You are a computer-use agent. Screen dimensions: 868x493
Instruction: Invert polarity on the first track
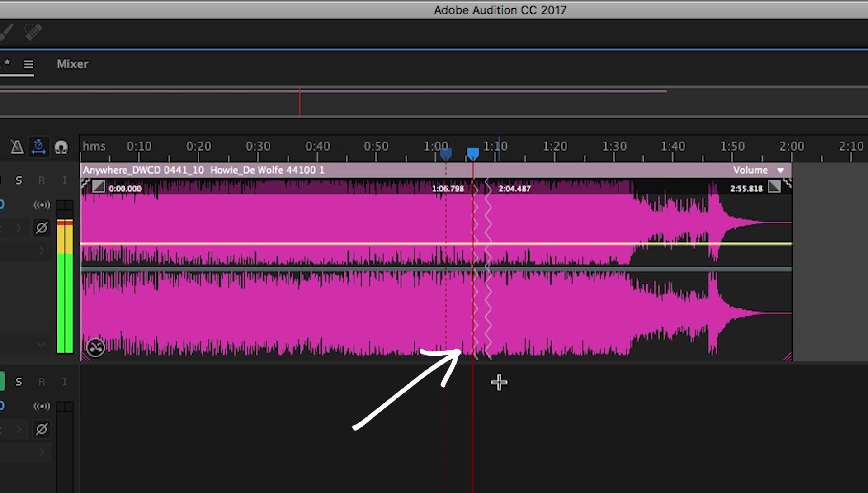click(x=42, y=228)
